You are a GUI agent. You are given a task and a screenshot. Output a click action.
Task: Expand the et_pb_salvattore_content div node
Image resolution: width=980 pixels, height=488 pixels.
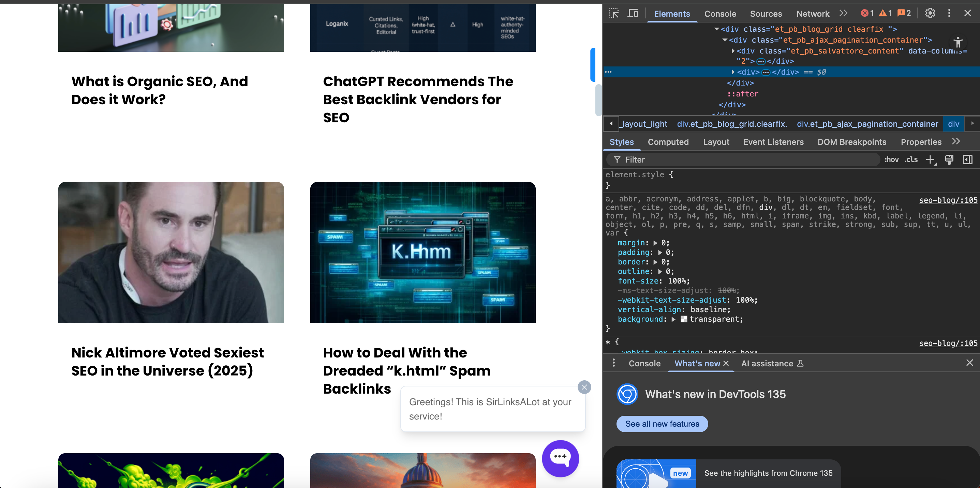click(x=733, y=51)
